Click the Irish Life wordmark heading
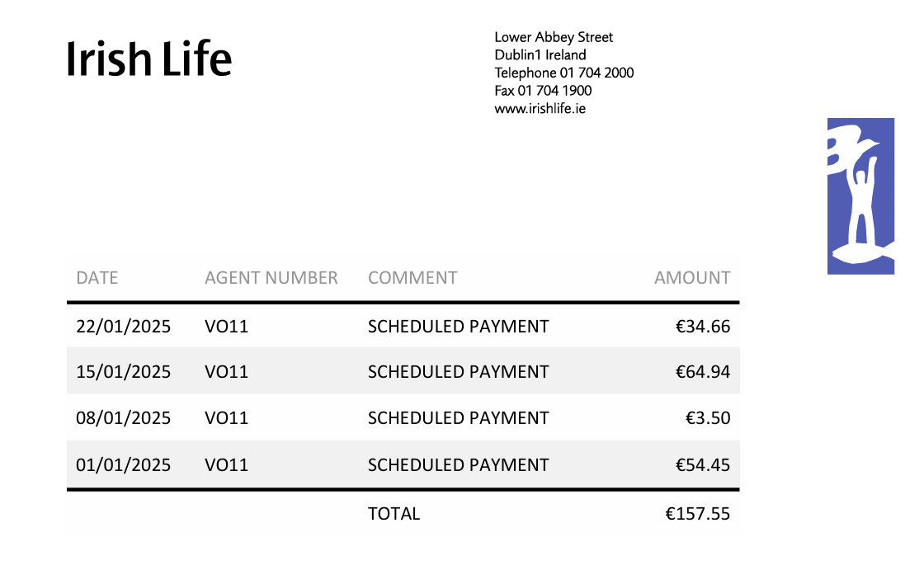Viewport: 924px width, 570px height. [149, 59]
